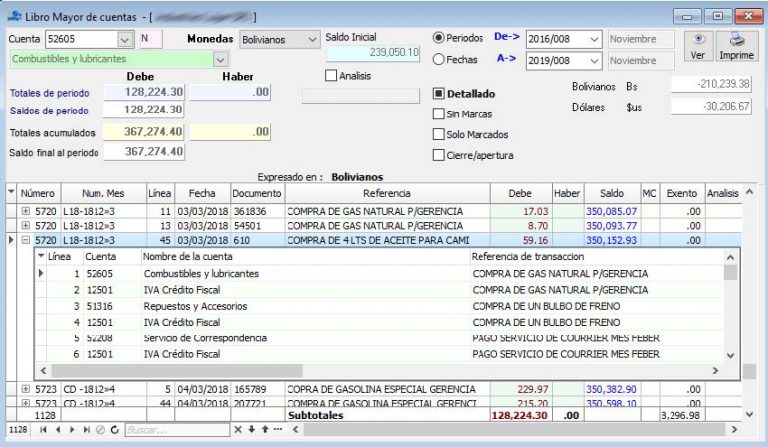Open the Monedas Bolivianos dropdown

pos(312,39)
